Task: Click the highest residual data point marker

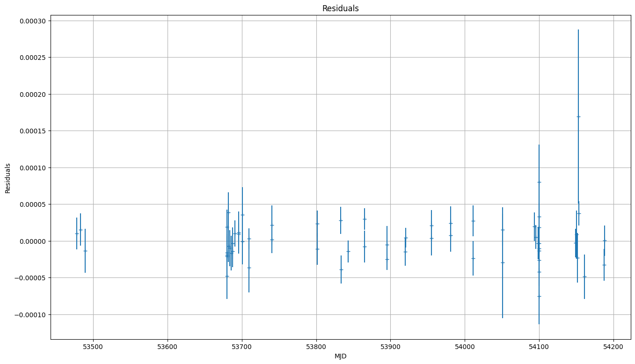Action: point(578,116)
